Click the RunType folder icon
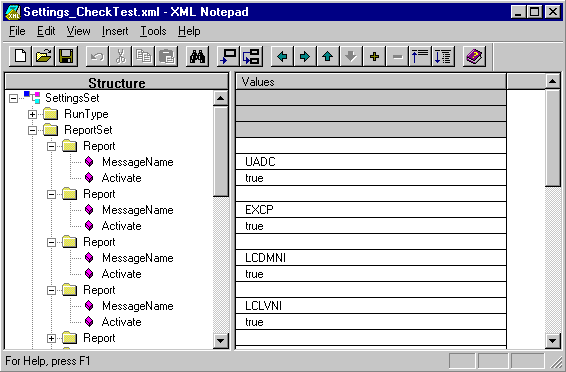566x372 pixels. 51,114
